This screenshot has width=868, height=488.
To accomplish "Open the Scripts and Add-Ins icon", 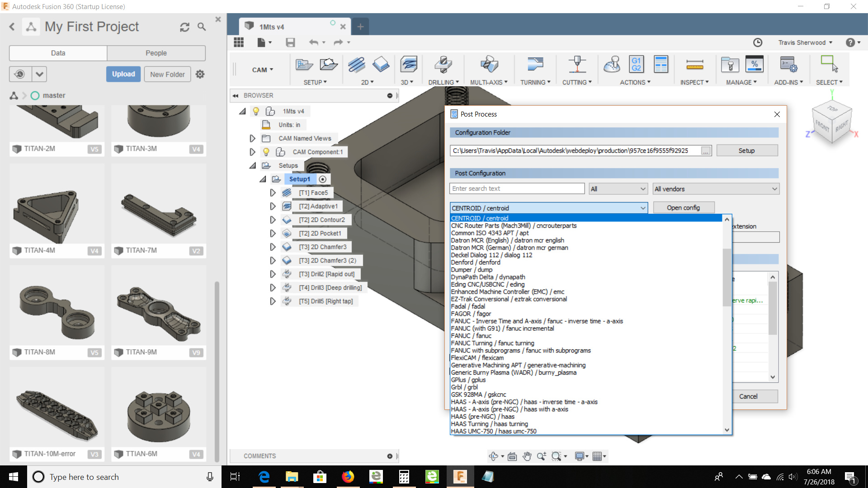I will pyautogui.click(x=788, y=65).
